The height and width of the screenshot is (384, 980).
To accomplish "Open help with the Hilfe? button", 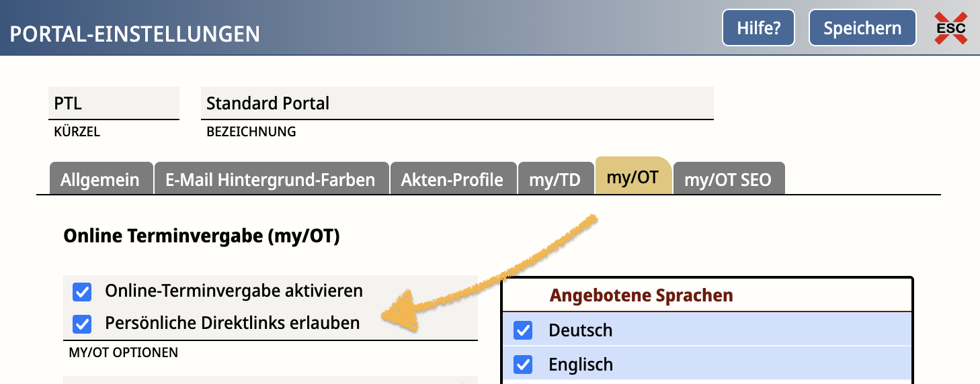I will (758, 28).
